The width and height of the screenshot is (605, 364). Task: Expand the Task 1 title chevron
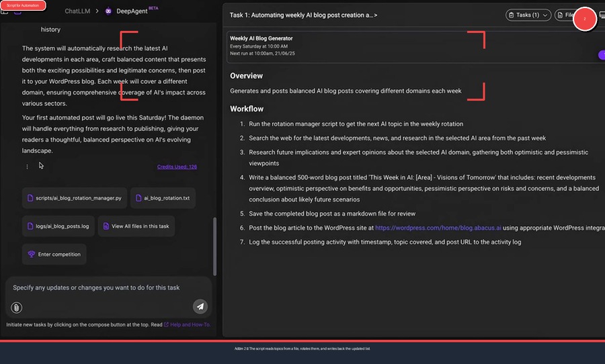(x=375, y=15)
